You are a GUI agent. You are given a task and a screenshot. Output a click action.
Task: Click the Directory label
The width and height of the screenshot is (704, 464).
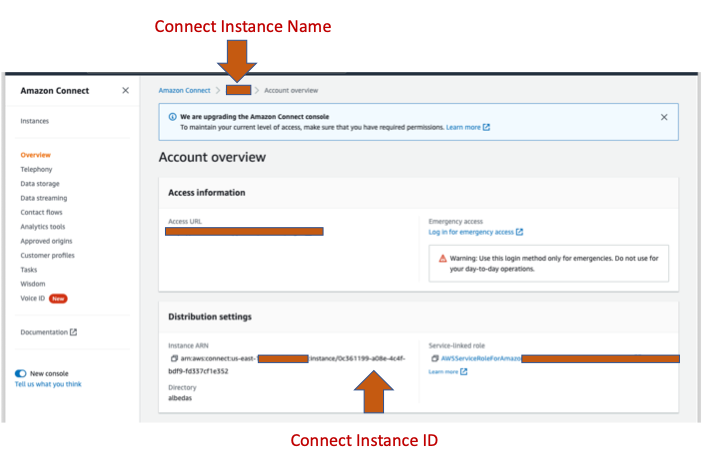click(x=182, y=387)
